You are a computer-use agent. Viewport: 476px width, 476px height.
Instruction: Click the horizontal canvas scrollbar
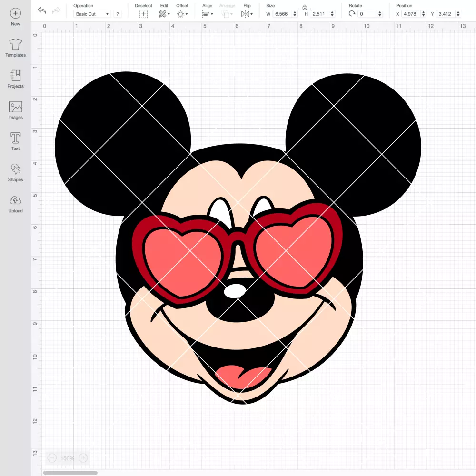point(70,473)
